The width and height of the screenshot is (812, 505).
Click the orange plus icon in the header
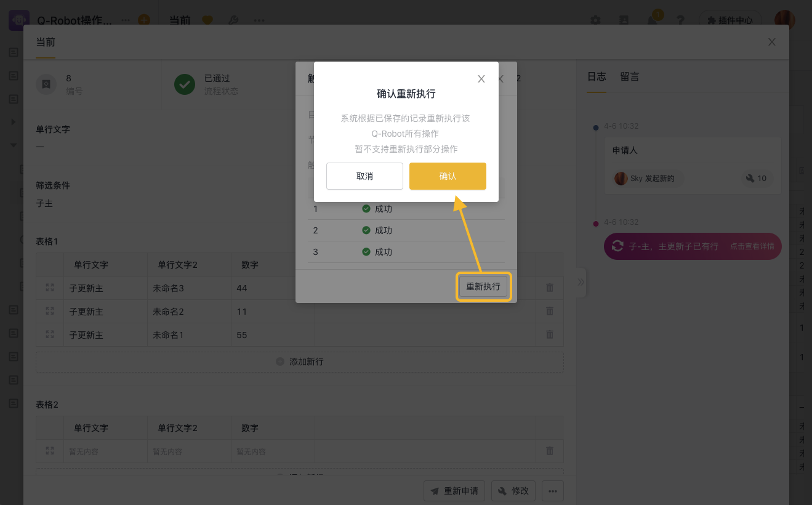(144, 20)
